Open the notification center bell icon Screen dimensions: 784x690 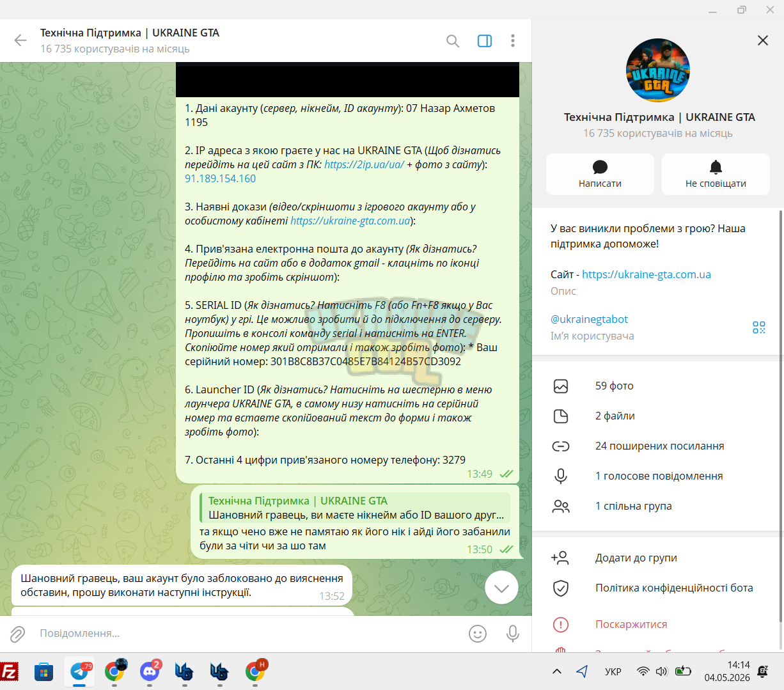point(762,671)
